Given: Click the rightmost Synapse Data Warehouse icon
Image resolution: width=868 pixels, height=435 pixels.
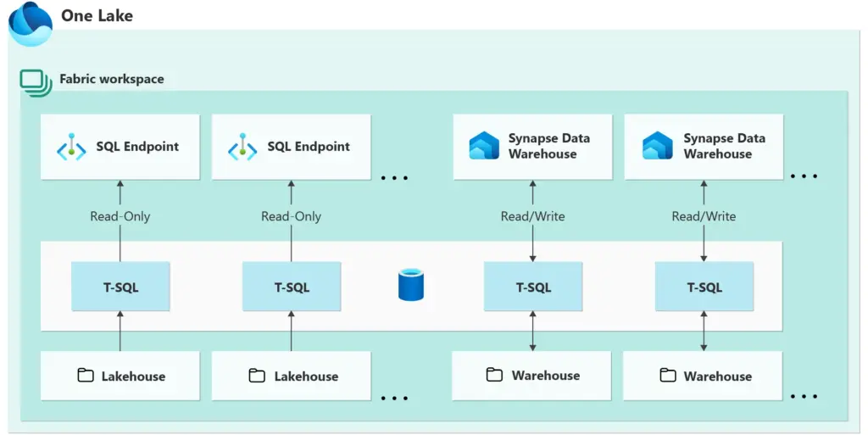Looking at the screenshot, I should click(x=657, y=146).
